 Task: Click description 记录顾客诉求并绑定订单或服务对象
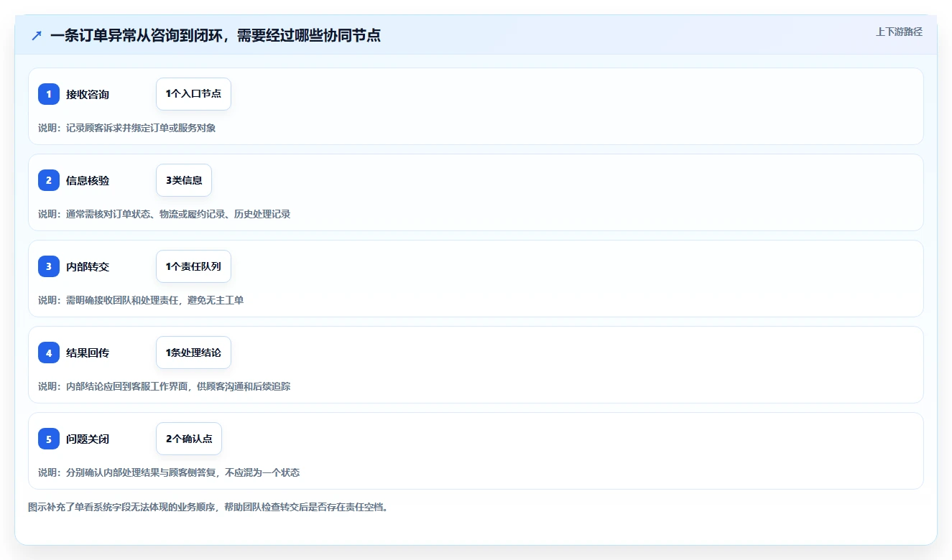click(x=127, y=128)
